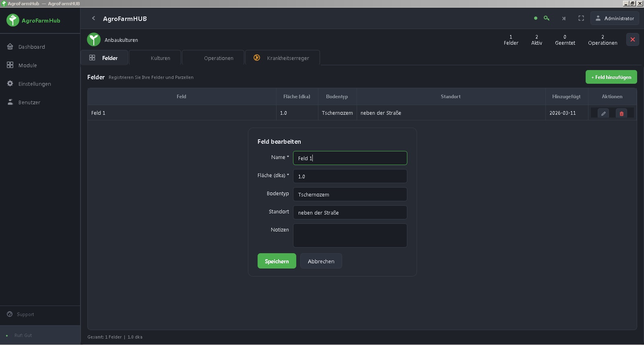Image resolution: width=644 pixels, height=345 pixels.
Task: Click the green Anbaukulturen sprout icon
Action: click(x=94, y=39)
